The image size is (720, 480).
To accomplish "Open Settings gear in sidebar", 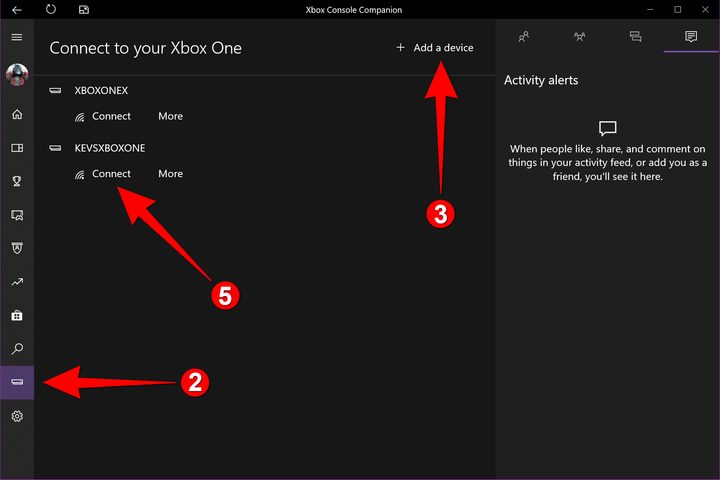I will (17, 416).
